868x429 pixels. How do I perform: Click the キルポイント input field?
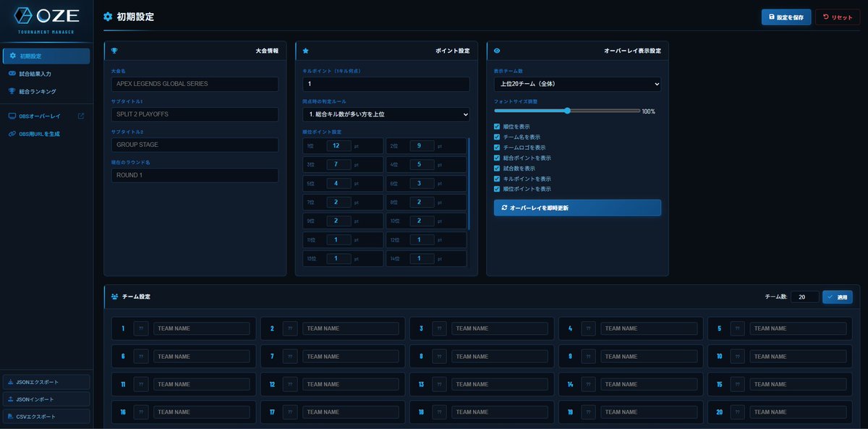(x=386, y=84)
